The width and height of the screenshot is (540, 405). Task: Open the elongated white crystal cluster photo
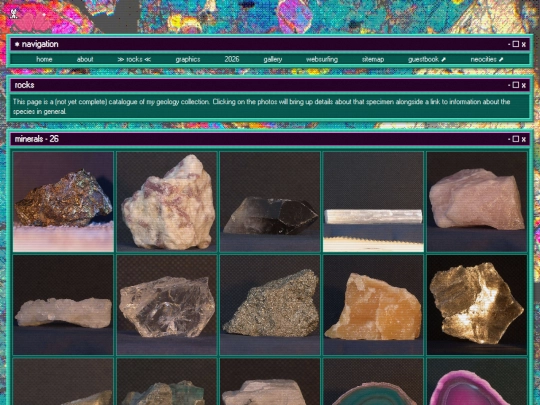(x=63, y=305)
